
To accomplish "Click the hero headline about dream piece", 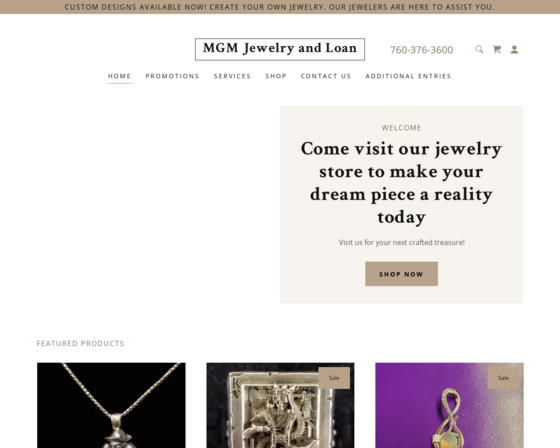I will pos(401,183).
